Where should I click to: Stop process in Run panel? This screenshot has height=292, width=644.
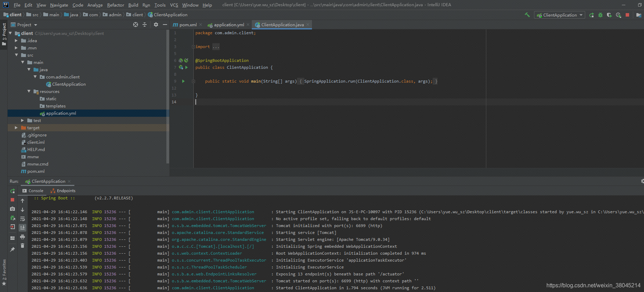12,200
